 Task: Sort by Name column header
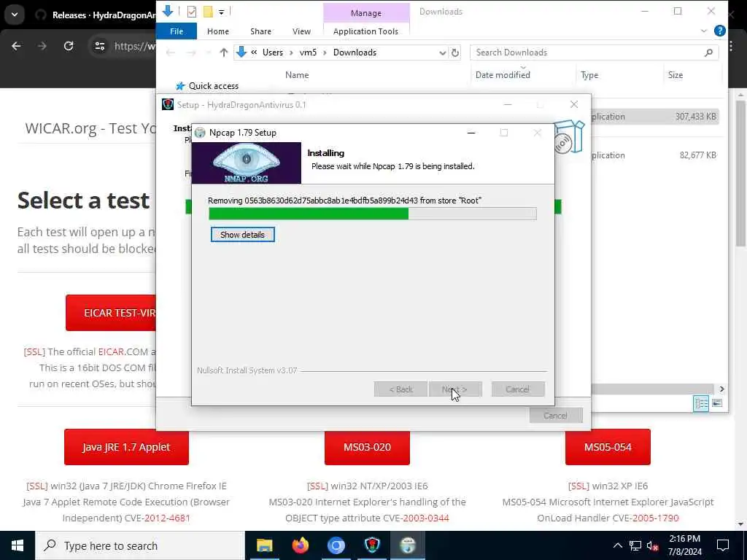coord(297,75)
